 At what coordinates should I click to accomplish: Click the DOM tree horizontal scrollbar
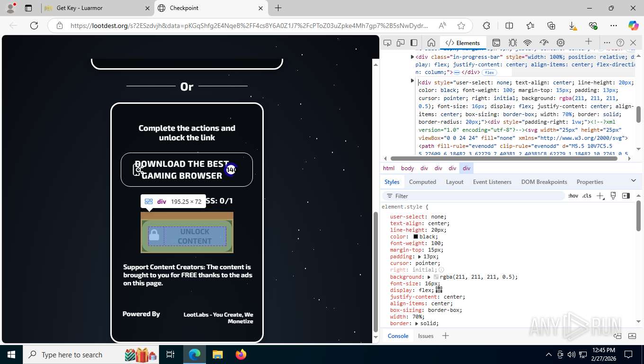point(504,159)
